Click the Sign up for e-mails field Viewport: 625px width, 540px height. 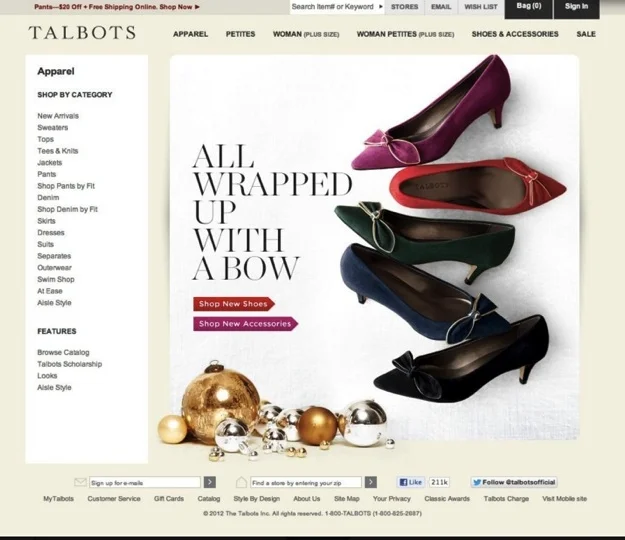[x=145, y=482]
